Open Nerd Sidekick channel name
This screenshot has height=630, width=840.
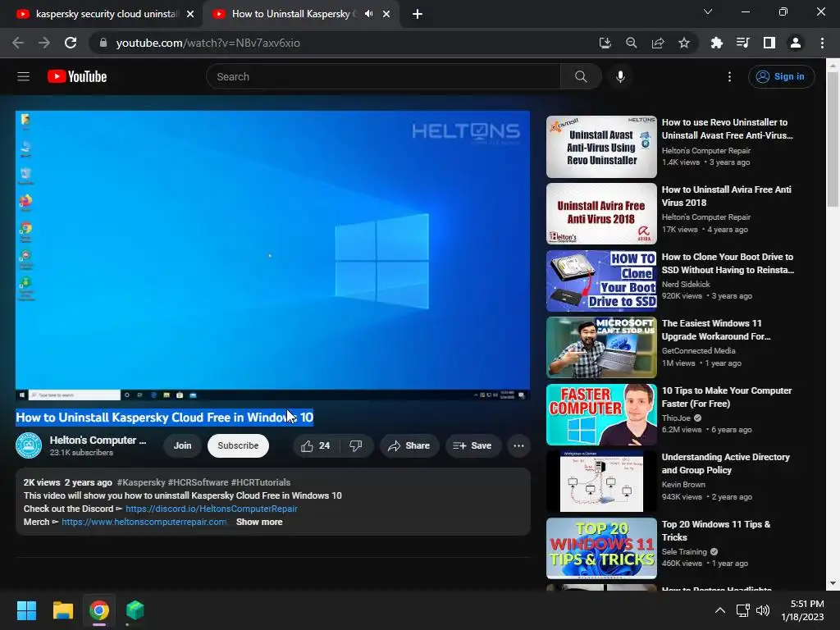(x=686, y=285)
